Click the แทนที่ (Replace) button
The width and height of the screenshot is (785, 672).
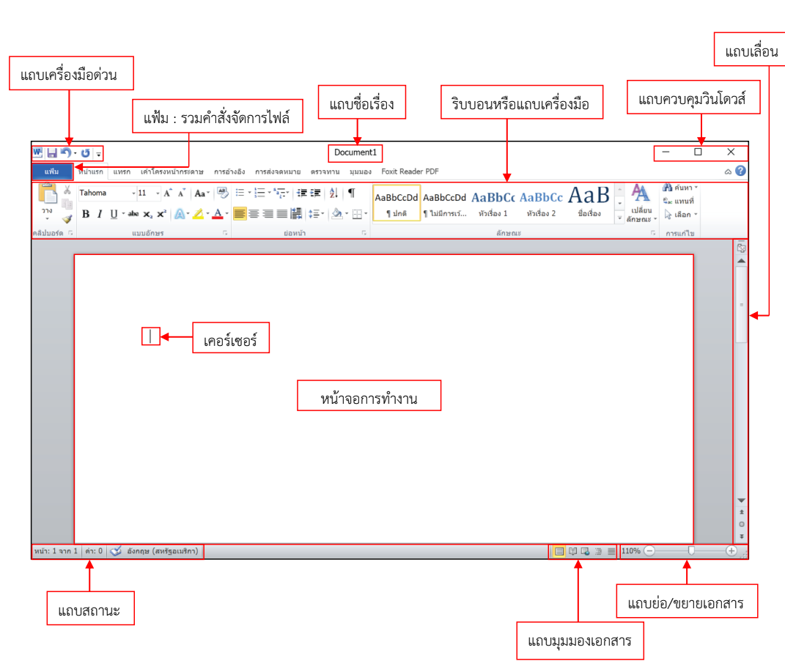[x=679, y=201]
